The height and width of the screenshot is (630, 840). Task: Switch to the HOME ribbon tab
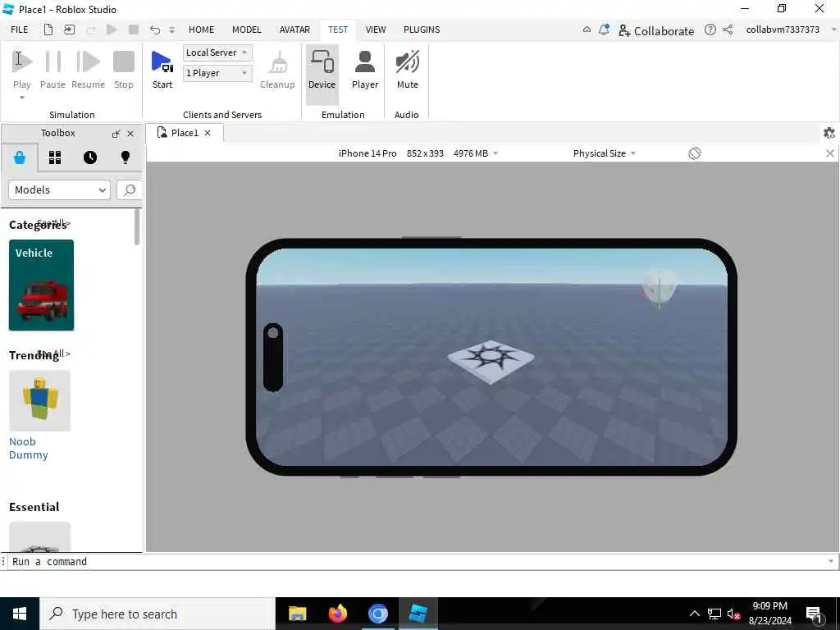[x=202, y=30]
